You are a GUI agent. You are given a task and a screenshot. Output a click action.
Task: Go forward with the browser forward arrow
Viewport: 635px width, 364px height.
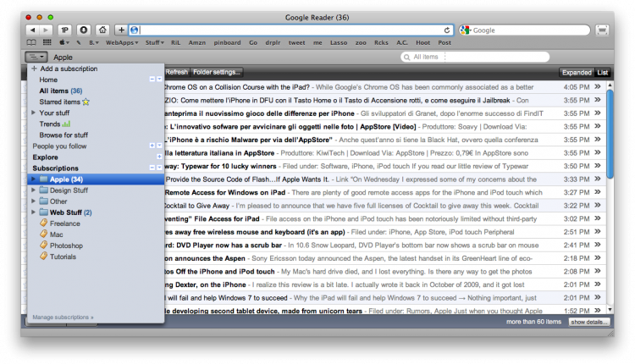(x=46, y=30)
